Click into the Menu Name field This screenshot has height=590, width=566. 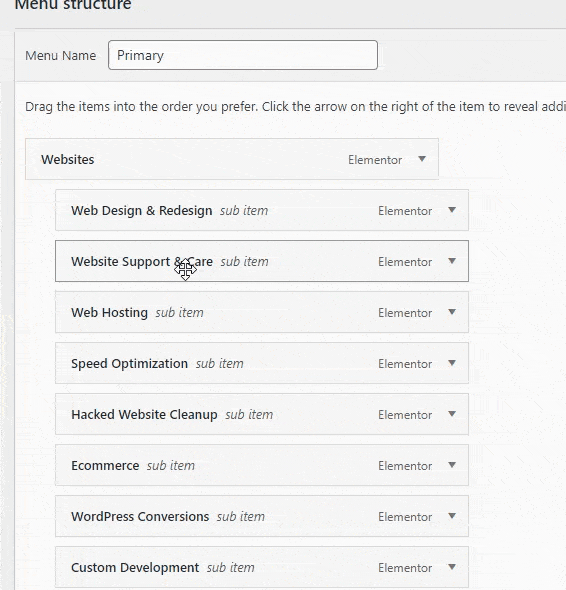pyautogui.click(x=243, y=55)
